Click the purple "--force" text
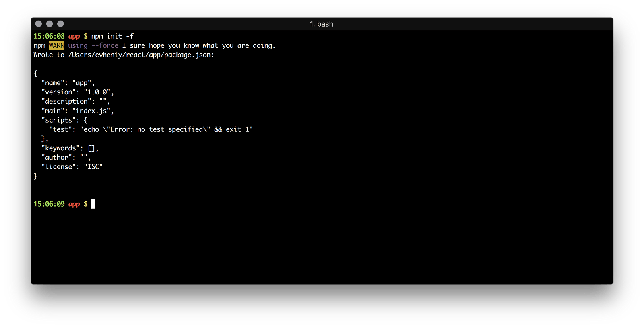Viewport: 644px width, 328px height. coord(105,45)
